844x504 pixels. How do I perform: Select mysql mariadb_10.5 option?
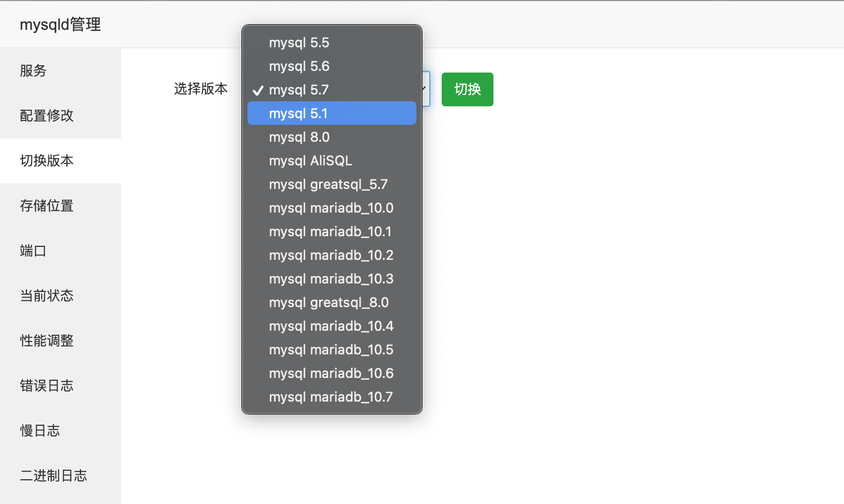pyautogui.click(x=332, y=350)
